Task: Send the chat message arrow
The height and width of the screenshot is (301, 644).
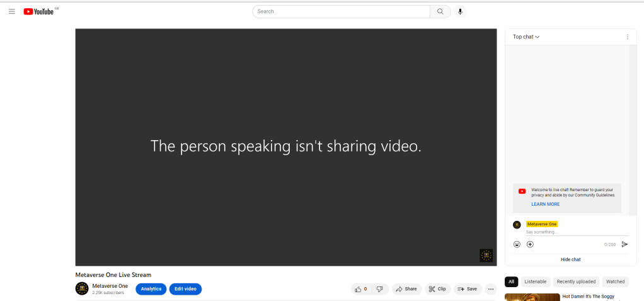Action: click(624, 244)
